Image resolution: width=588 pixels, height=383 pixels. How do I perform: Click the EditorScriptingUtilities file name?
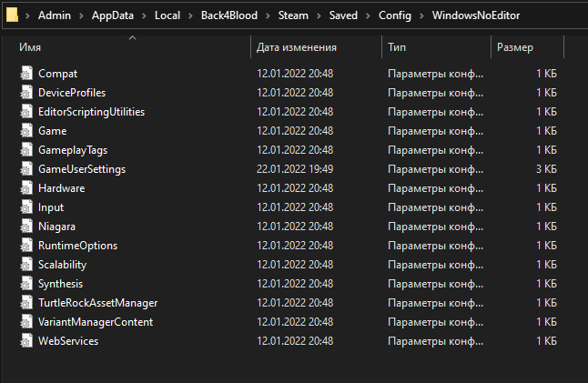coord(91,111)
